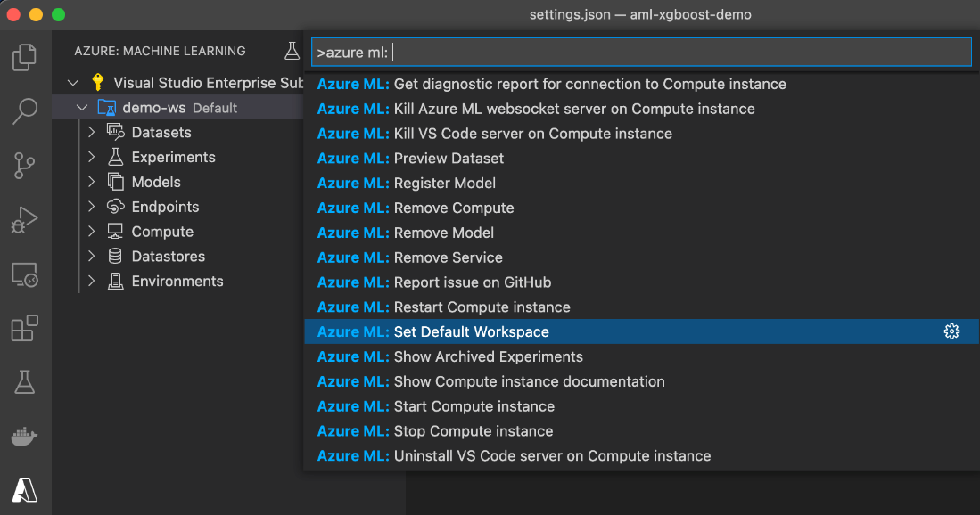
Task: Open the Docker view icon
Action: click(x=24, y=436)
